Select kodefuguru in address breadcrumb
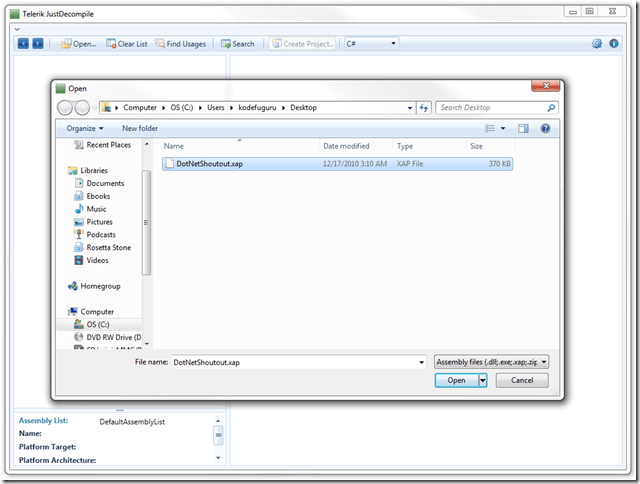The width and height of the screenshot is (640, 484). [257, 107]
